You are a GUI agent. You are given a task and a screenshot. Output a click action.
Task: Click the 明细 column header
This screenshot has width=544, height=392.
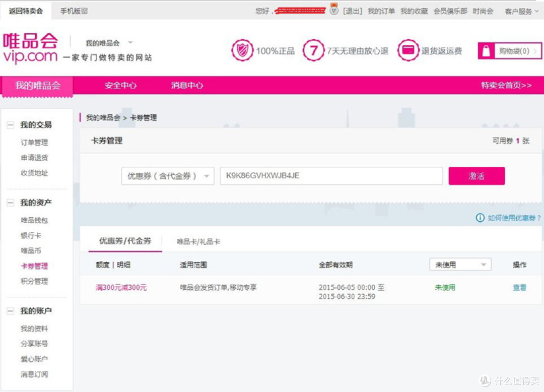123,265
